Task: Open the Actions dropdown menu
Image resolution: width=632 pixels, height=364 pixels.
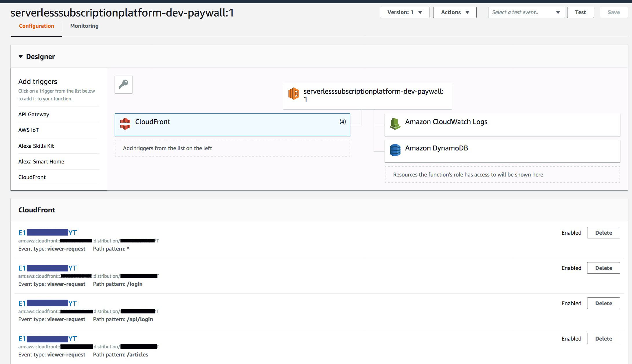Action: click(455, 12)
